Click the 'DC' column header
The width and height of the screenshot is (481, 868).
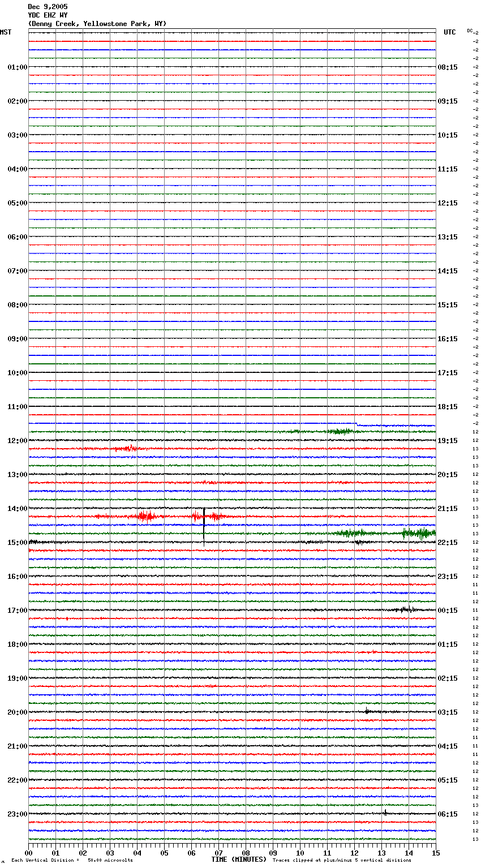click(470, 31)
